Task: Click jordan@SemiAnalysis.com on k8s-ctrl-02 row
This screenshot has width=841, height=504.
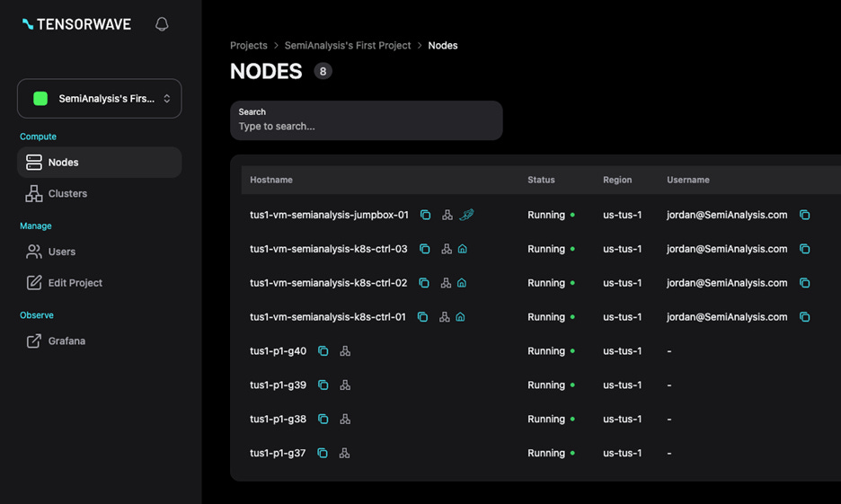Action: coord(727,283)
